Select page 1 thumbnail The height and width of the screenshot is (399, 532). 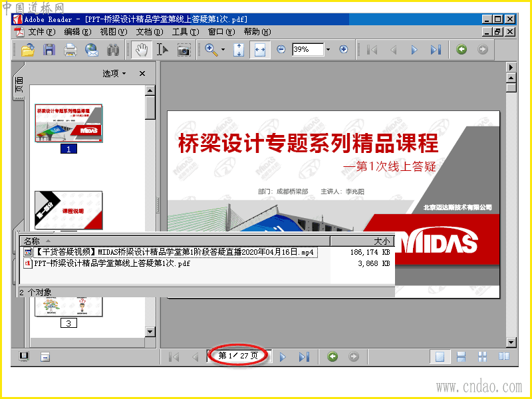[68, 123]
